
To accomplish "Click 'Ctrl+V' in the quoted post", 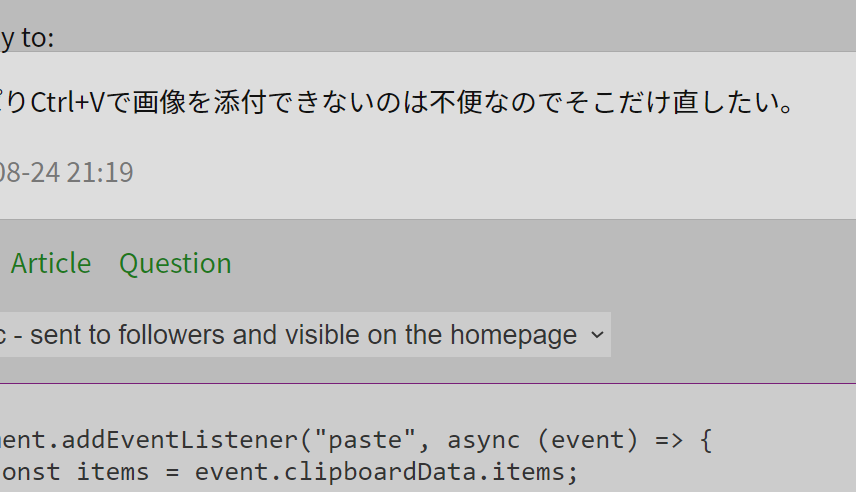I will (67, 103).
